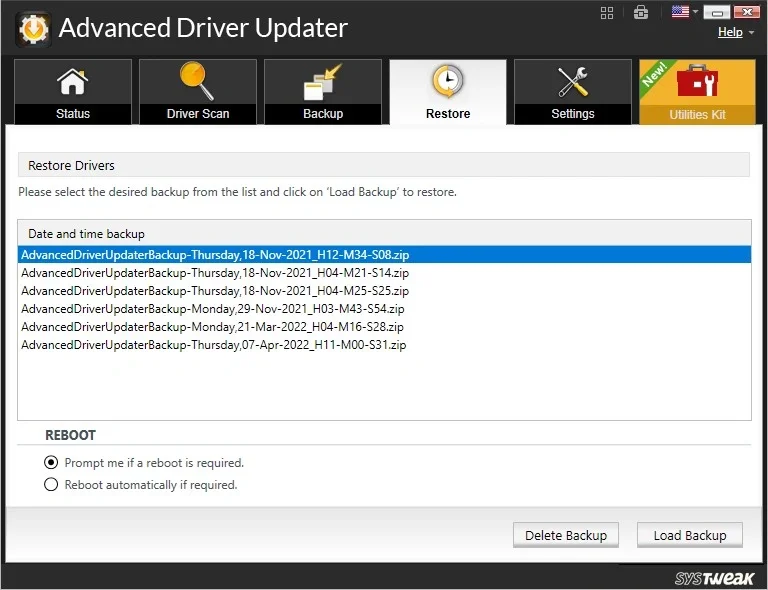Open the Settings tab
Image resolution: width=768 pixels, height=590 pixels.
pos(573,92)
